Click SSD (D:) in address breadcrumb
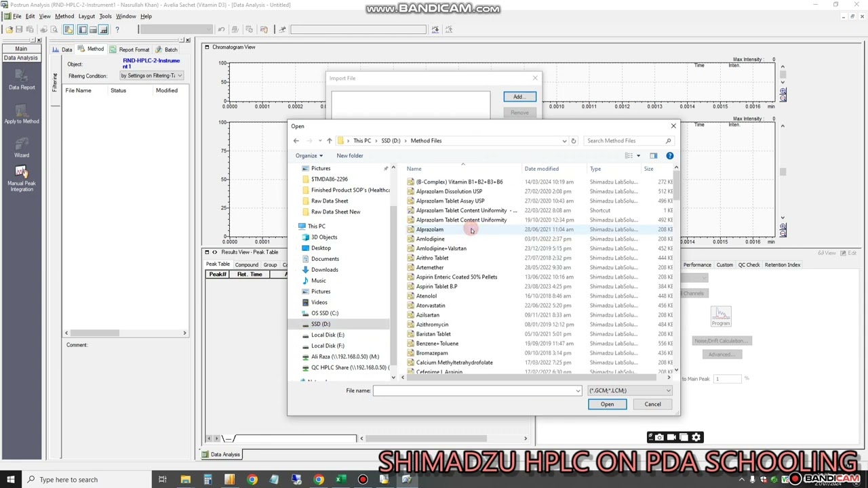868x488 pixels. (x=391, y=141)
